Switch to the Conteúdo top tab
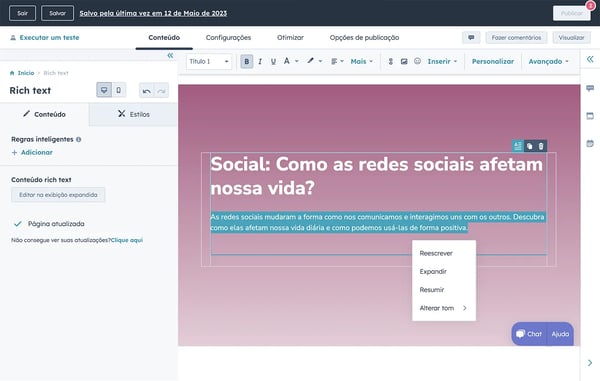 pos(164,37)
